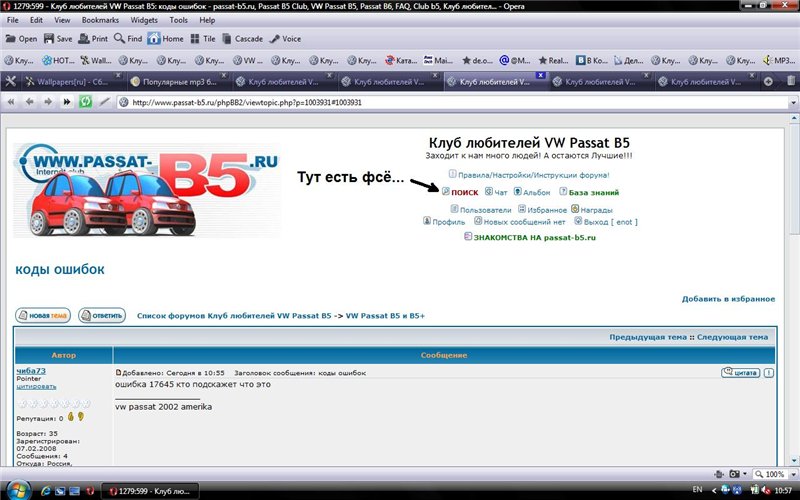Open the Edit menu
This screenshot has width=800, height=500.
point(36,20)
